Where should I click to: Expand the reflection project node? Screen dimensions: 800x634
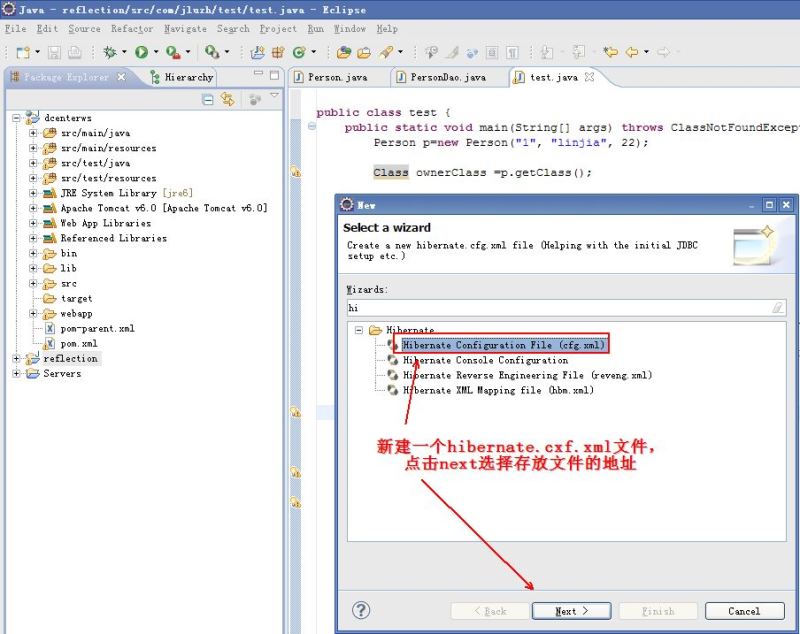click(16, 359)
